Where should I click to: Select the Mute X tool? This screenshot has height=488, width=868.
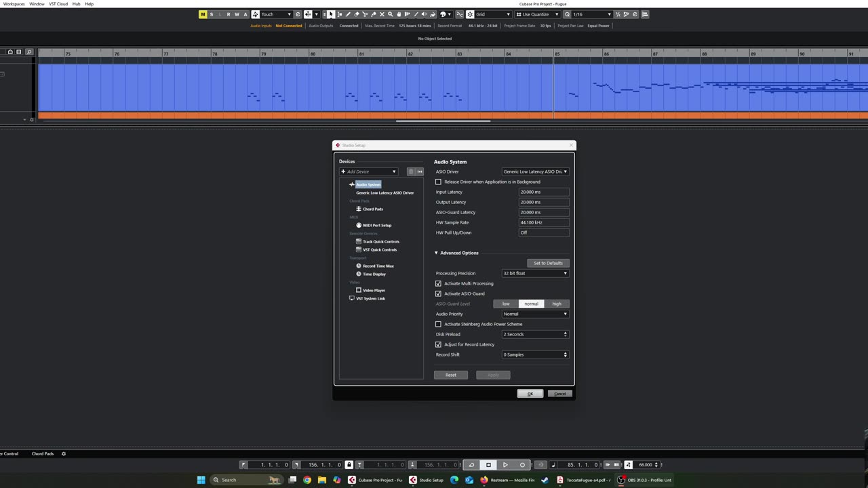click(x=382, y=14)
